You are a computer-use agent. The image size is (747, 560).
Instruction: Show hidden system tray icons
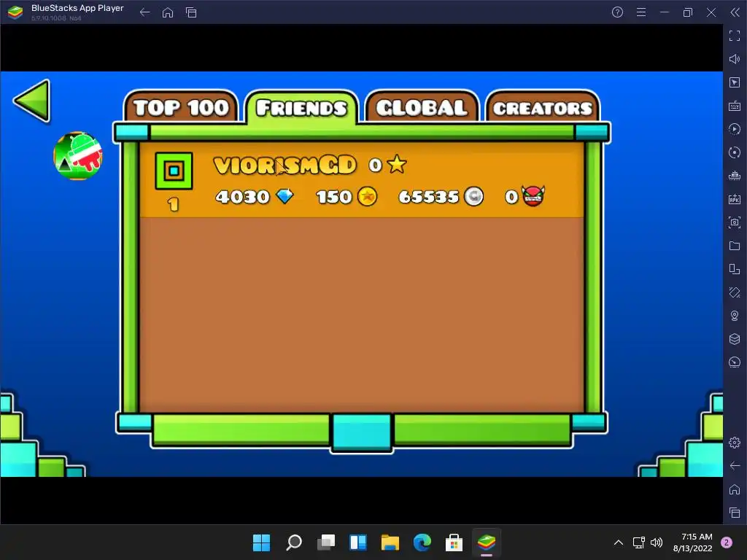click(619, 542)
